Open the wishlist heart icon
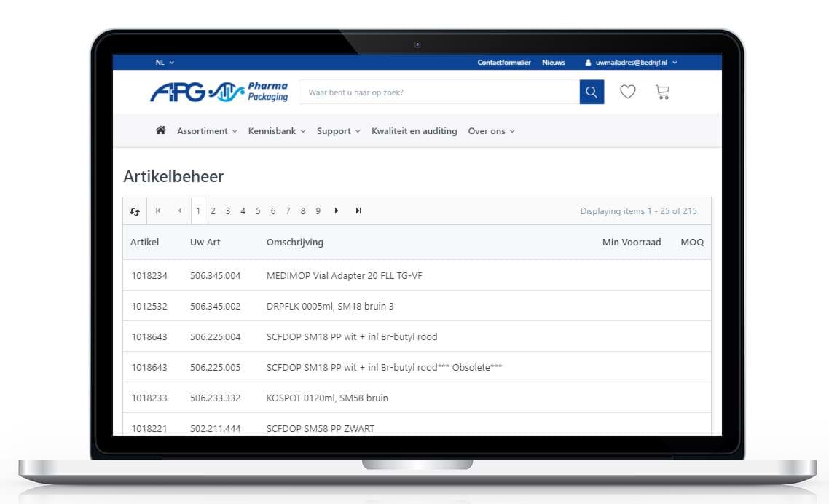829x504 pixels. [627, 92]
